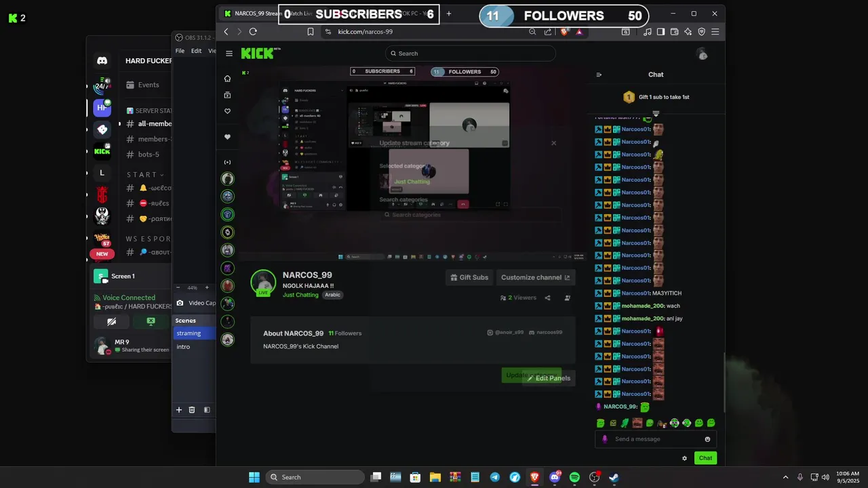Click the Discord home logo icon
This screenshot has height=488, width=868.
102,61
